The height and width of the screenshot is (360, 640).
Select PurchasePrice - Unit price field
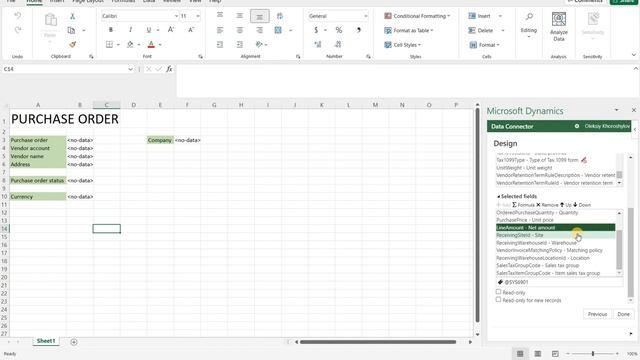click(x=555, y=220)
